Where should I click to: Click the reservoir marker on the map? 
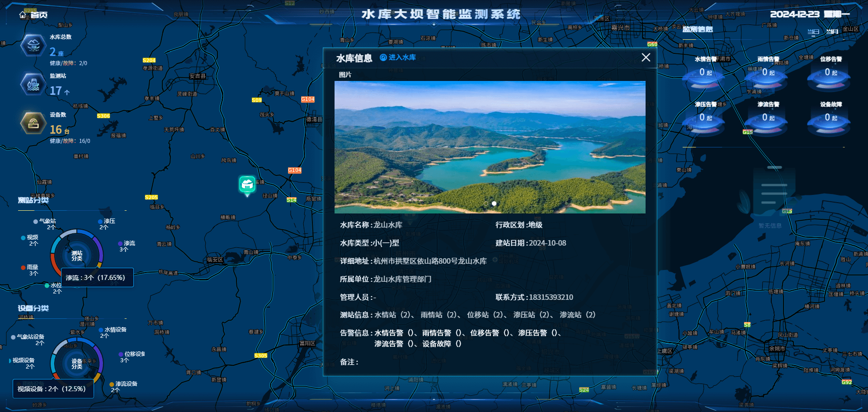click(247, 185)
